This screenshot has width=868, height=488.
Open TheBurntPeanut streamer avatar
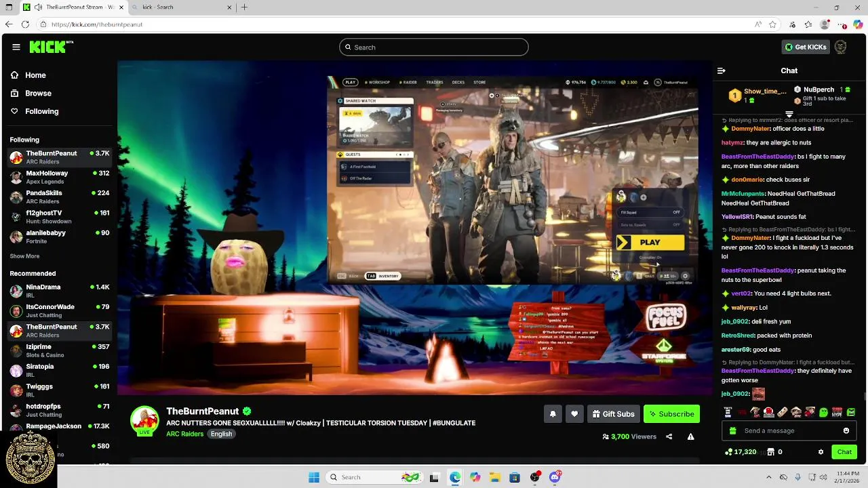[x=144, y=420]
